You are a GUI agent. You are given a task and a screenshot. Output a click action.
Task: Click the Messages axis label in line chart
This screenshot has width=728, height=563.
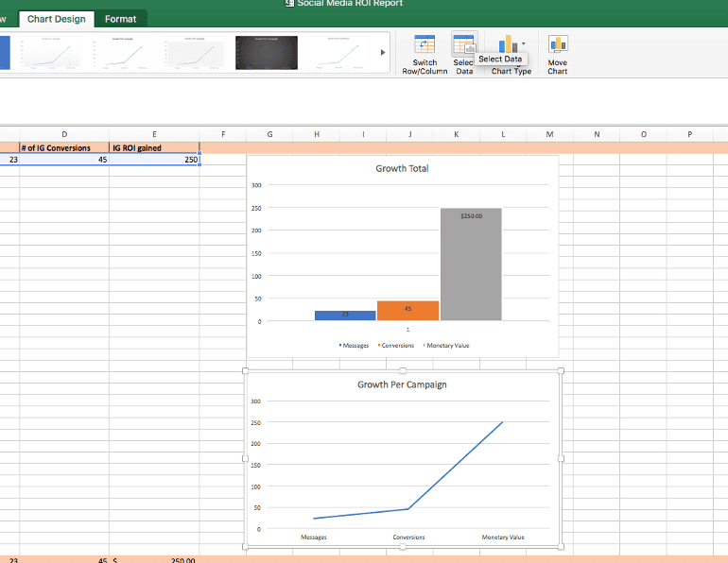click(x=313, y=537)
